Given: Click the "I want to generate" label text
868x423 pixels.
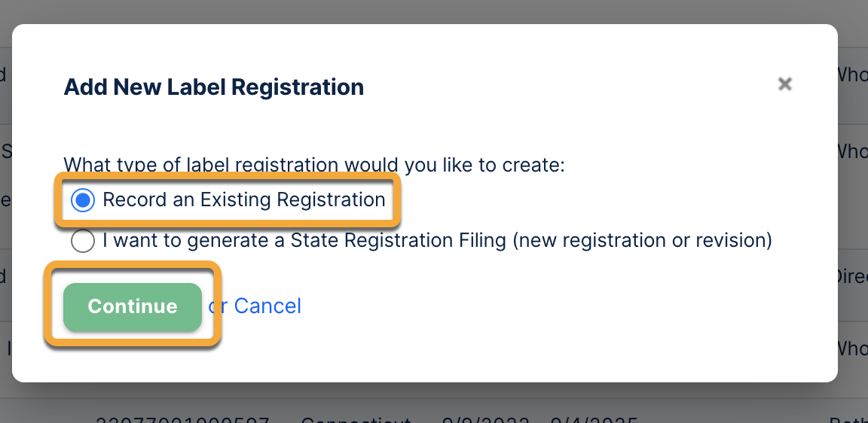Looking at the screenshot, I should tap(188, 241).
